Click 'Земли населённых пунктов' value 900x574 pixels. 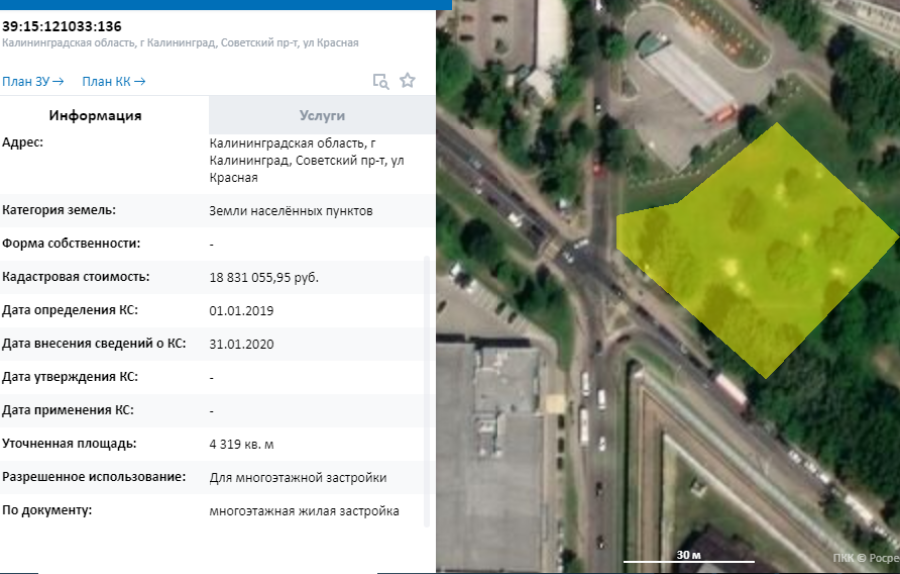[x=291, y=211]
